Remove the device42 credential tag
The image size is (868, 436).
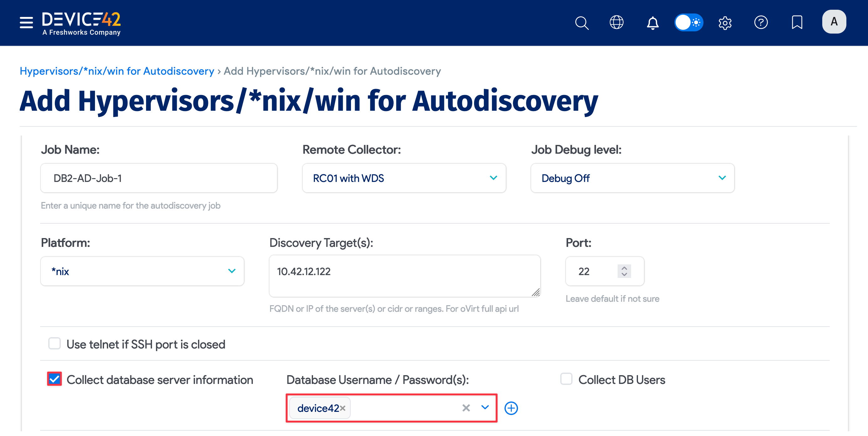(x=343, y=408)
